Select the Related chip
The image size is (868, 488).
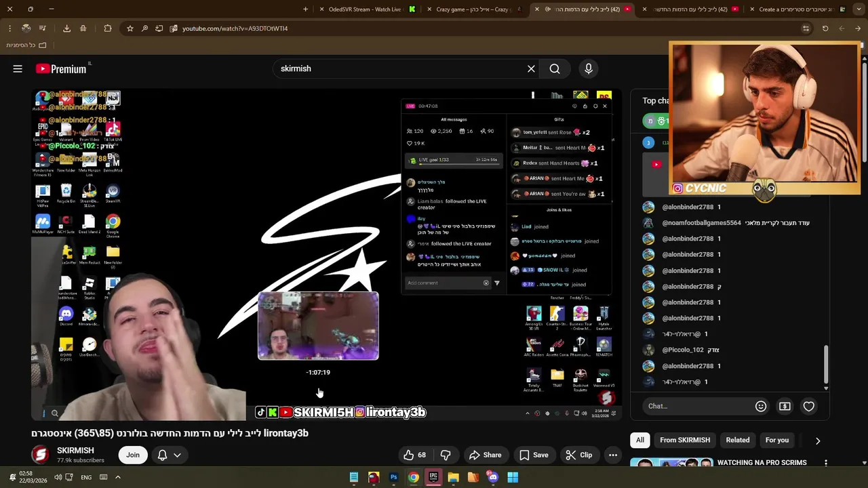[x=738, y=441]
